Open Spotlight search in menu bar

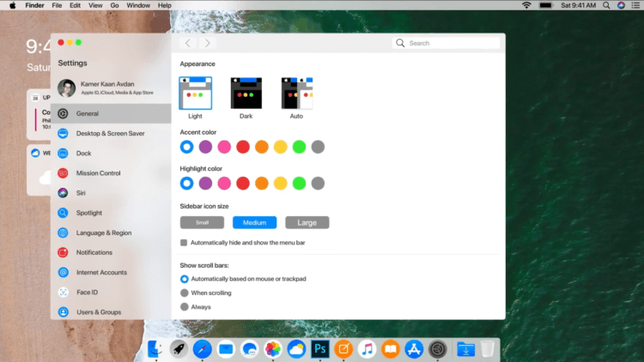[606, 5]
